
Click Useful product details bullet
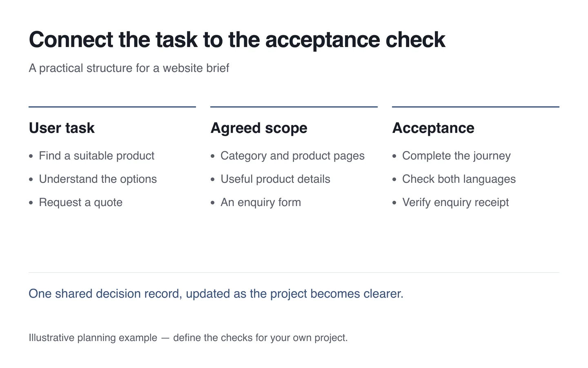(x=275, y=179)
